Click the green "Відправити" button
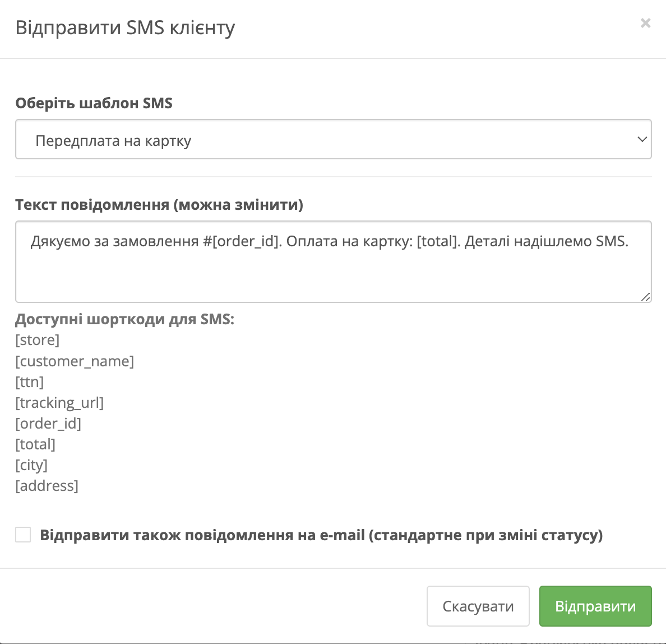 click(x=595, y=606)
